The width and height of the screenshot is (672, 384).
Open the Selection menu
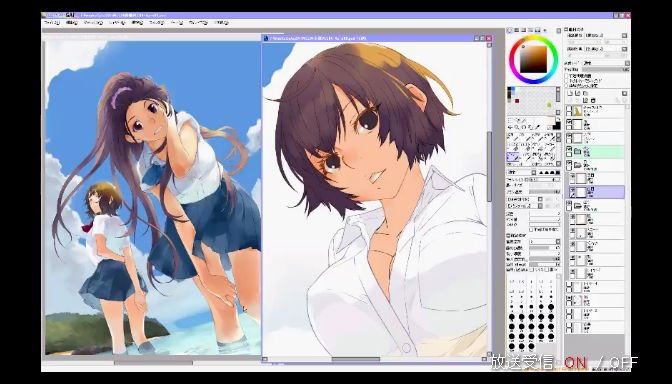[138, 22]
